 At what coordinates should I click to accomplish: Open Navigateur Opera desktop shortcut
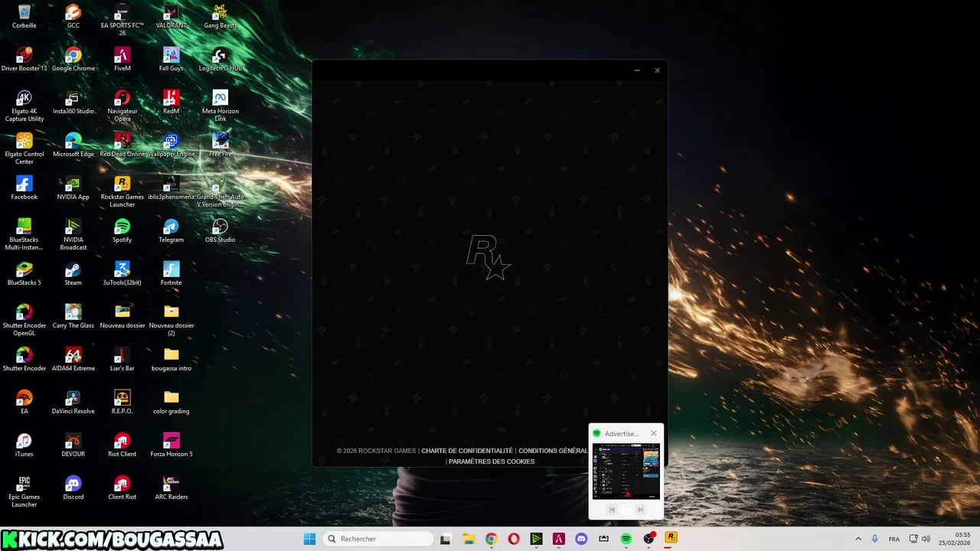coord(122,106)
